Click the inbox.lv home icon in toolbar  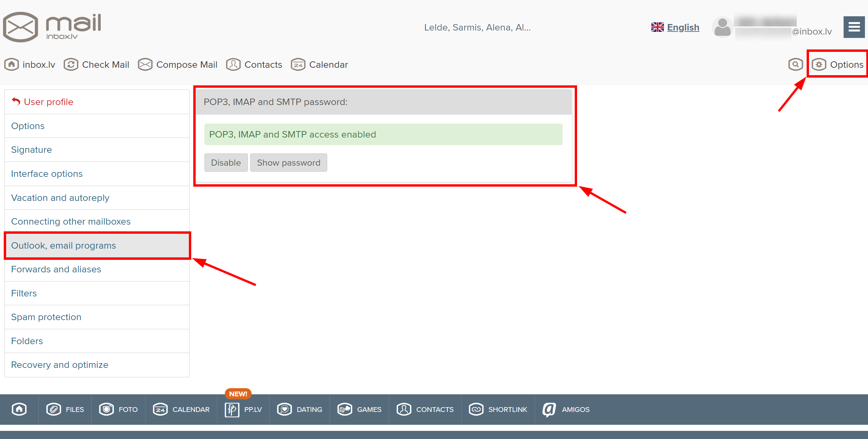[x=12, y=64]
